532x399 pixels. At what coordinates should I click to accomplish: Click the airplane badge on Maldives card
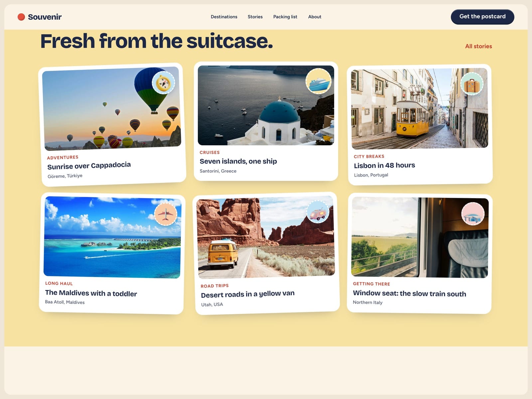166,214
